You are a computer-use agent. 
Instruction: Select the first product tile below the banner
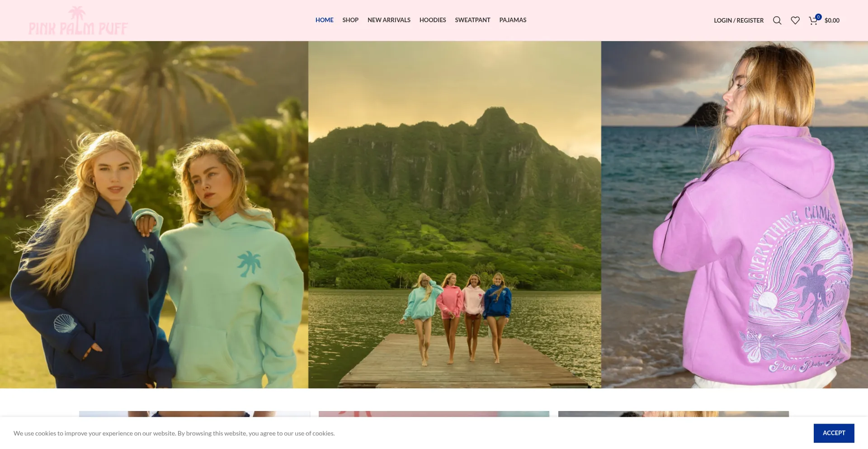pos(194,414)
